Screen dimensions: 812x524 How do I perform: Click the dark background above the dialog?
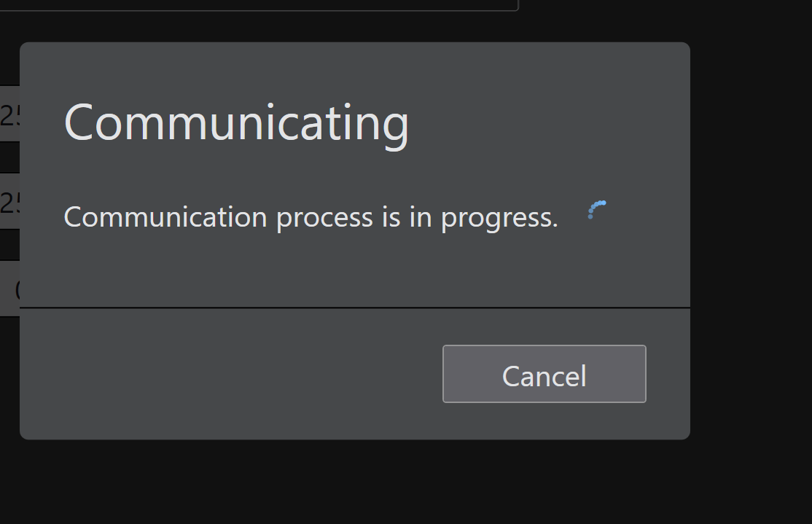(620, 22)
